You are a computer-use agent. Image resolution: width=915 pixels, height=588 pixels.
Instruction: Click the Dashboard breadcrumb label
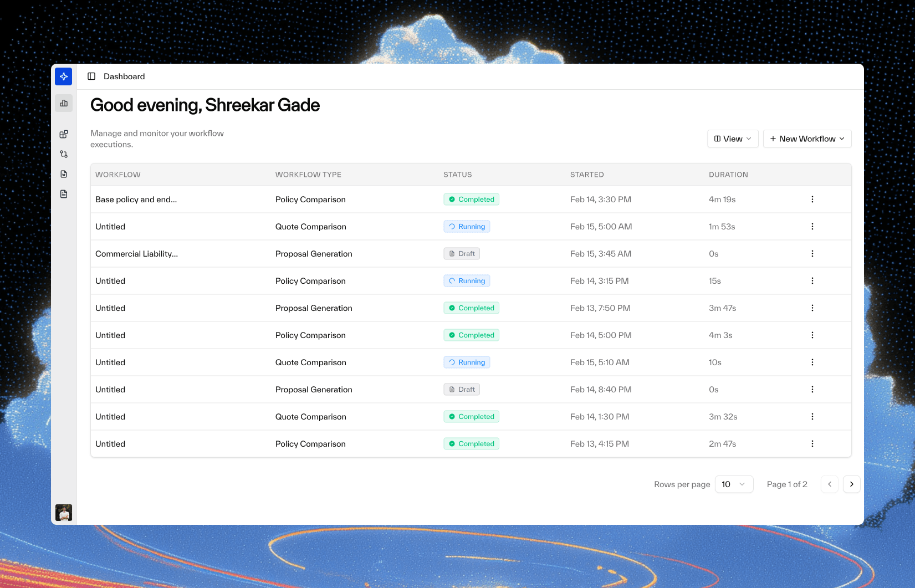tap(124, 76)
